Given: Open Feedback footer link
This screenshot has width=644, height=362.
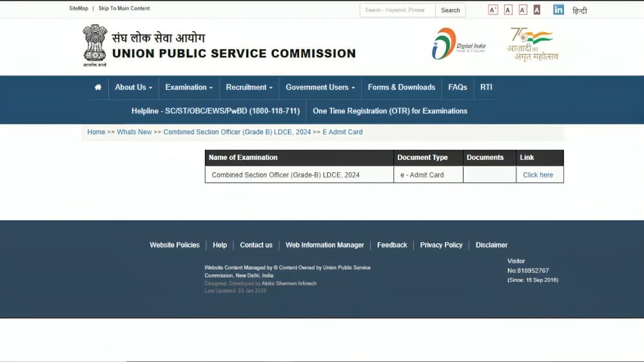Looking at the screenshot, I should [x=392, y=245].
